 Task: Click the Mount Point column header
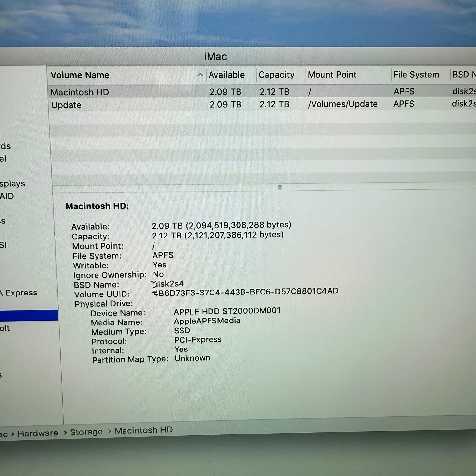[x=332, y=75]
